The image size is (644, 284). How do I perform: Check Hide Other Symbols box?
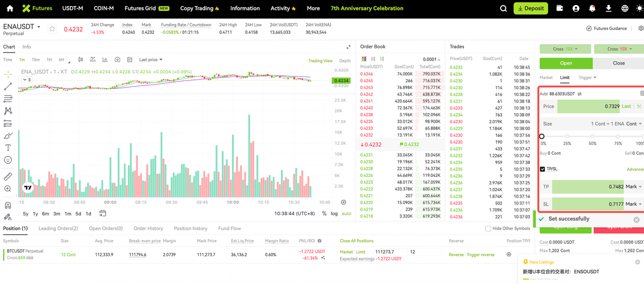pos(488,229)
